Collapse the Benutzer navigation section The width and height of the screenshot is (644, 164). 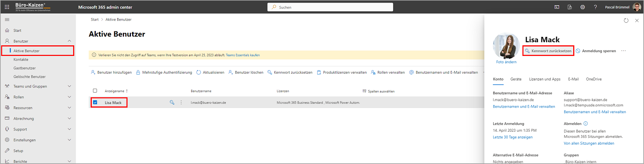pos(70,41)
